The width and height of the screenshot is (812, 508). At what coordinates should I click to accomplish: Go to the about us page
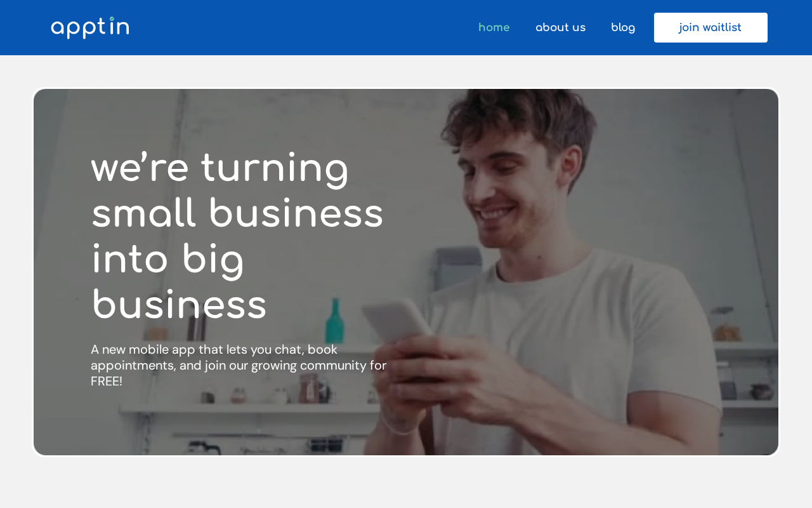tap(561, 27)
